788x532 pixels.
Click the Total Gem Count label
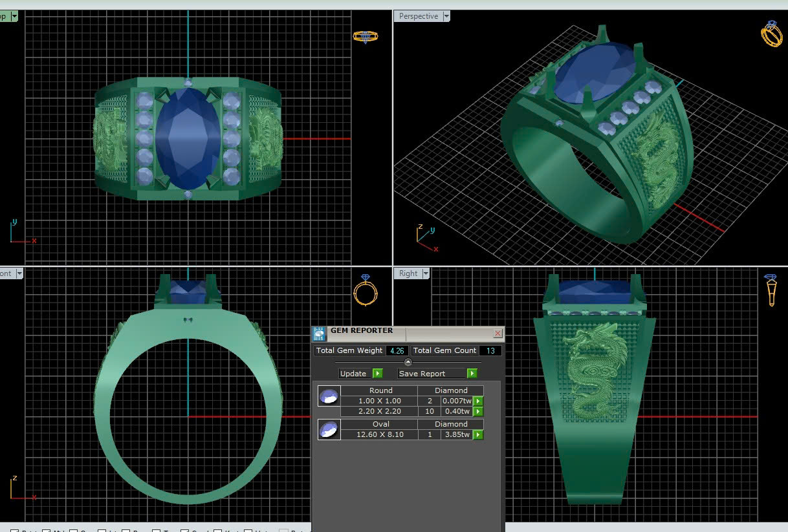(x=445, y=350)
